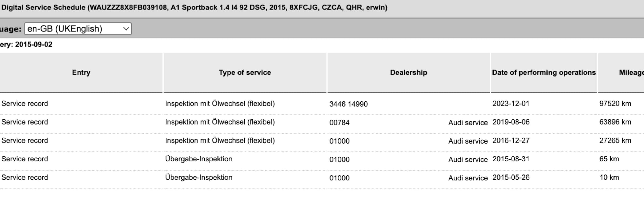
Task: Select dealership code 00784
Action: [339, 123]
